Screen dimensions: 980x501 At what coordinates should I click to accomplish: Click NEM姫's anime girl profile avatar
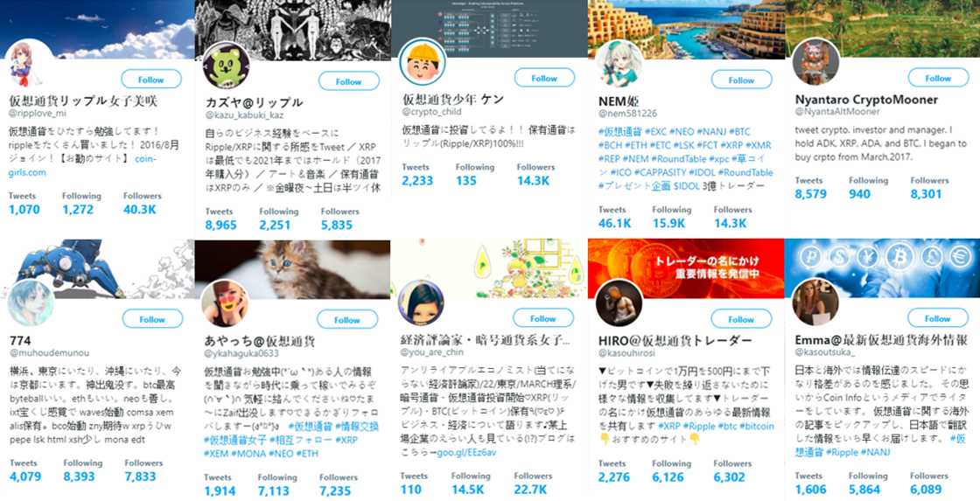tap(619, 64)
